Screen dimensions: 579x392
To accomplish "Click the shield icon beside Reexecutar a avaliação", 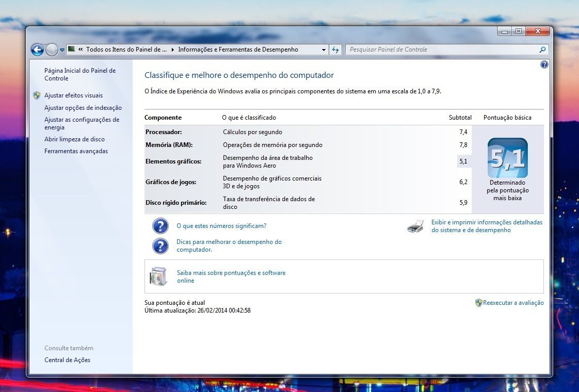I will 478,303.
